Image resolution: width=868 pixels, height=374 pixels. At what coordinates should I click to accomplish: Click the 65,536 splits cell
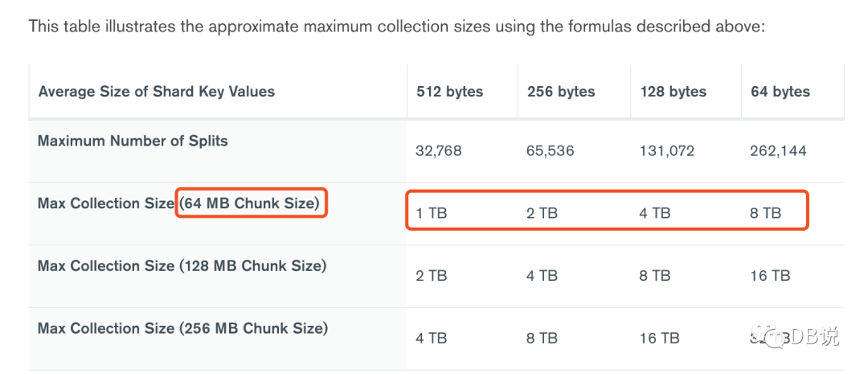click(x=551, y=150)
